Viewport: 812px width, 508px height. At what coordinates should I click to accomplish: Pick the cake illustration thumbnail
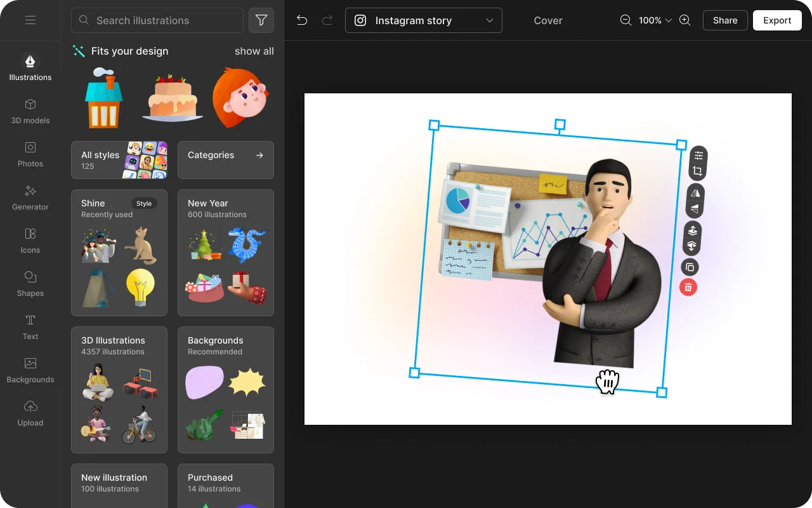pos(172,98)
